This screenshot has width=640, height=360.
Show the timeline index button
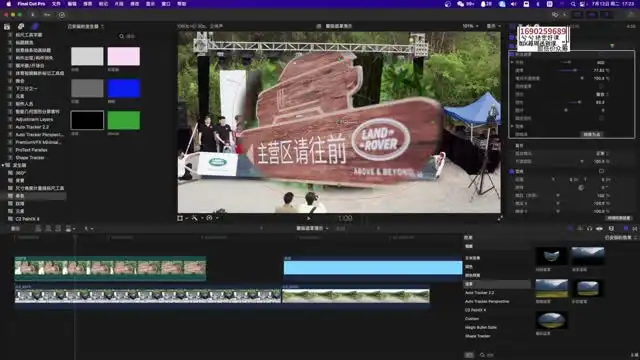pyautogui.click(x=16, y=229)
